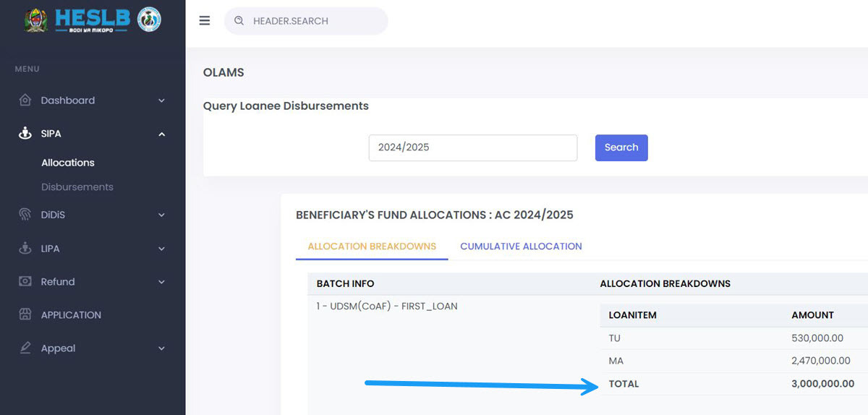868x415 pixels.
Task: Open the Disbursements submenu item
Action: coord(77,187)
